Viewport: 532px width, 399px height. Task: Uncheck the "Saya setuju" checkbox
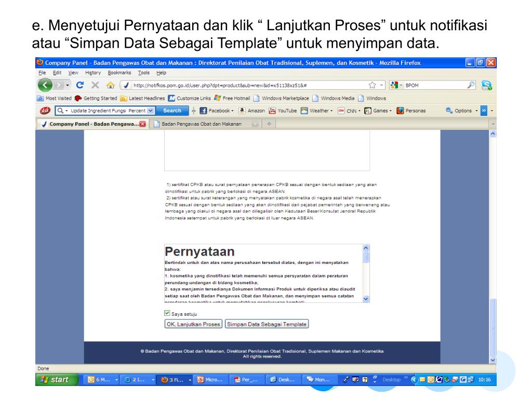click(167, 313)
